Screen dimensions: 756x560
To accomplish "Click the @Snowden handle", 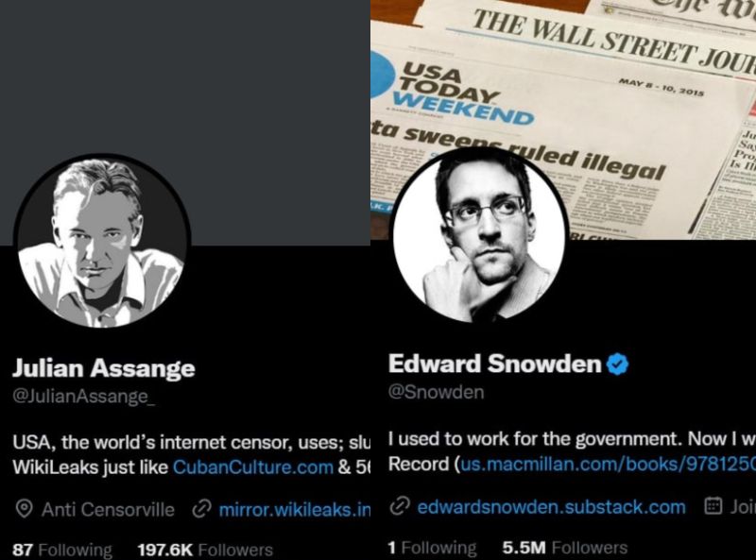I will point(436,392).
